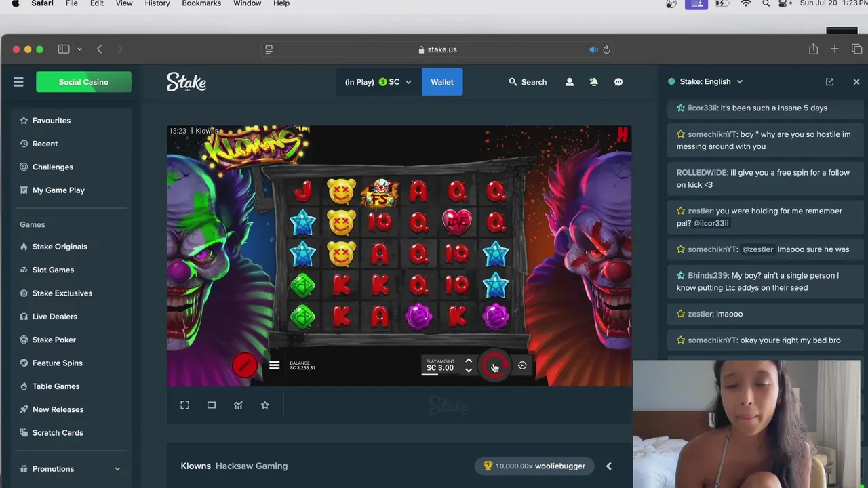The width and height of the screenshot is (868, 488).
Task: Decrease play amount with down arrow
Action: (469, 371)
